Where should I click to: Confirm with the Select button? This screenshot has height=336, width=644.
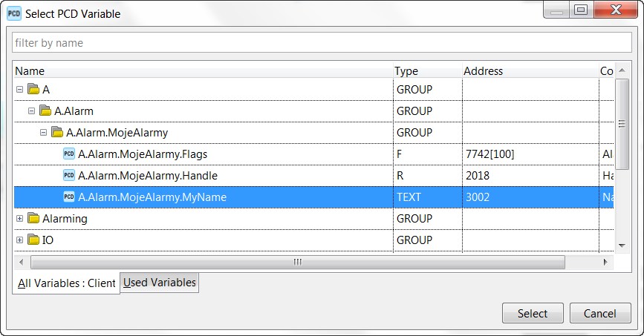tap(533, 314)
